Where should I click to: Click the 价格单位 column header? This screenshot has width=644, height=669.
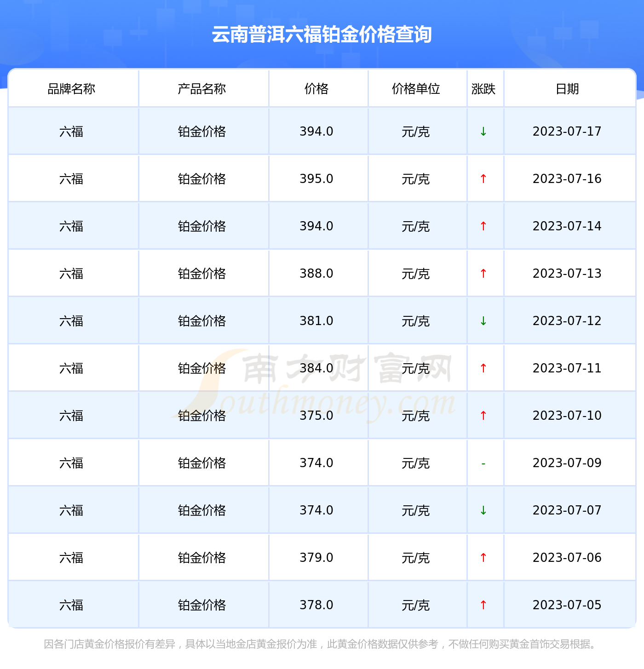click(416, 89)
